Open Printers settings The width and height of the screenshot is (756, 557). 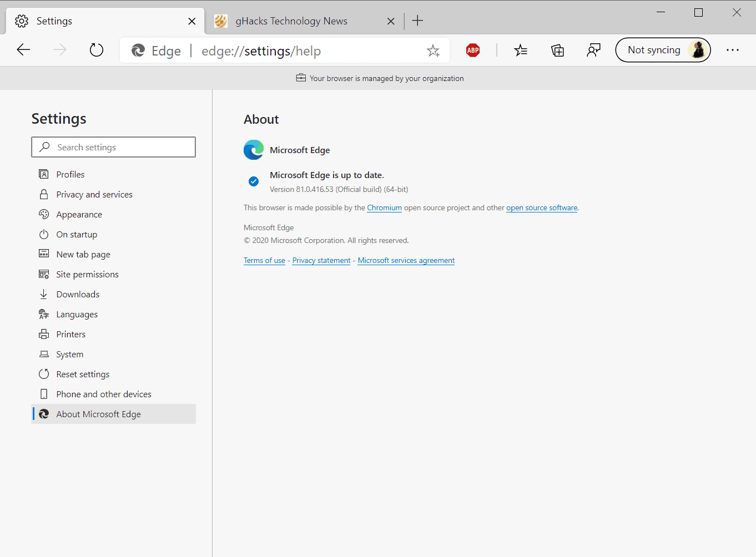114,334
